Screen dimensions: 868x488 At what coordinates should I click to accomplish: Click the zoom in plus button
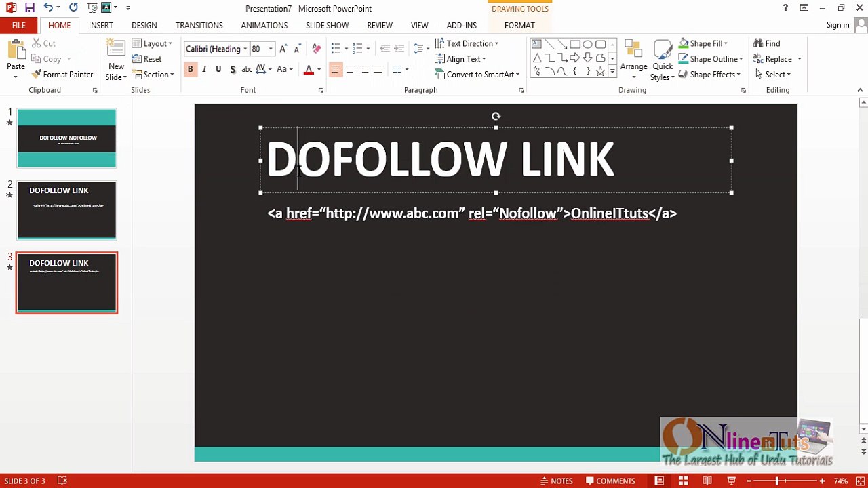[x=822, y=481]
